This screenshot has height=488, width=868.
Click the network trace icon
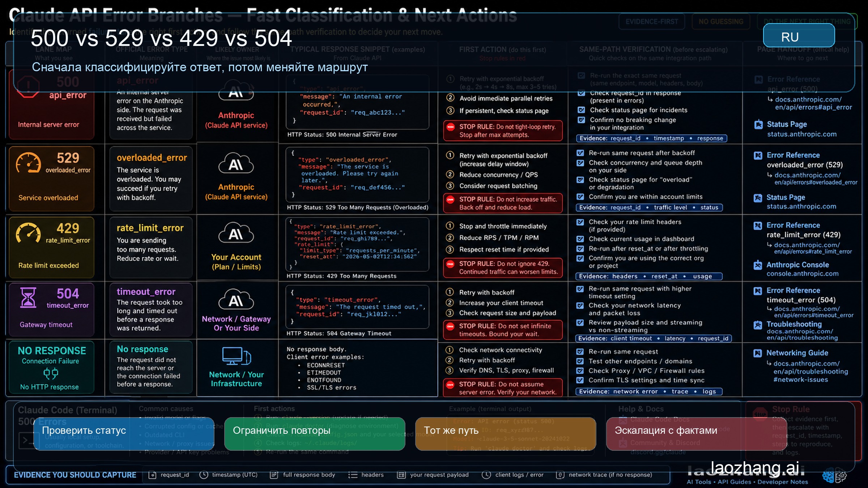click(560, 475)
